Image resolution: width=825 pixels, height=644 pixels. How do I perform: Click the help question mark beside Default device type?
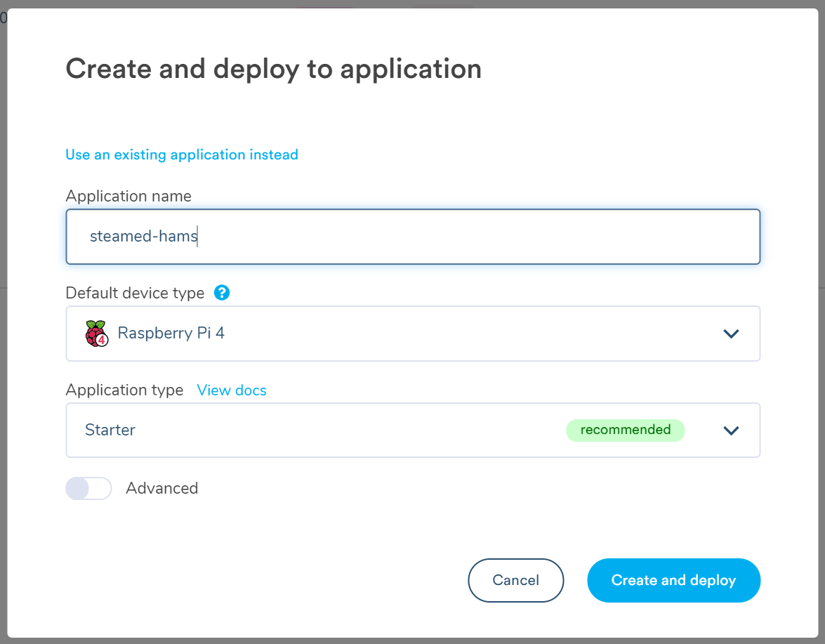click(x=221, y=292)
